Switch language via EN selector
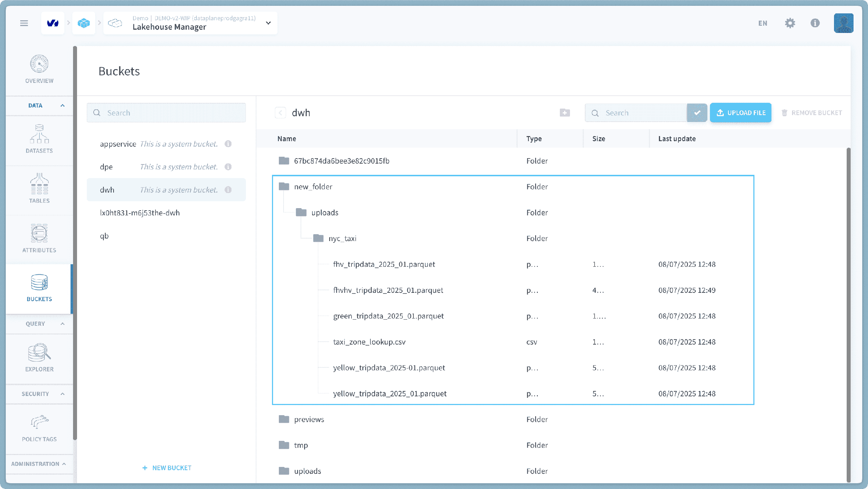The width and height of the screenshot is (868, 489). pos(763,23)
